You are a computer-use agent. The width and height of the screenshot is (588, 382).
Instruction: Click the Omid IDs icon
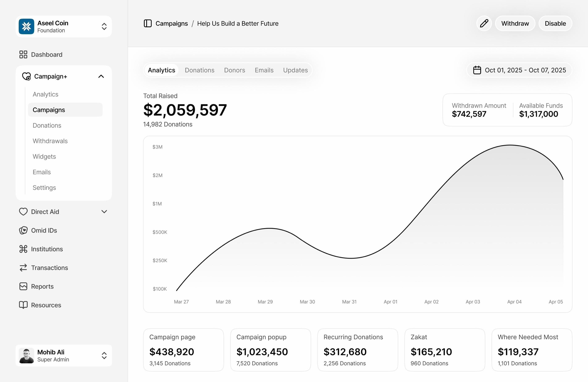coord(23,231)
